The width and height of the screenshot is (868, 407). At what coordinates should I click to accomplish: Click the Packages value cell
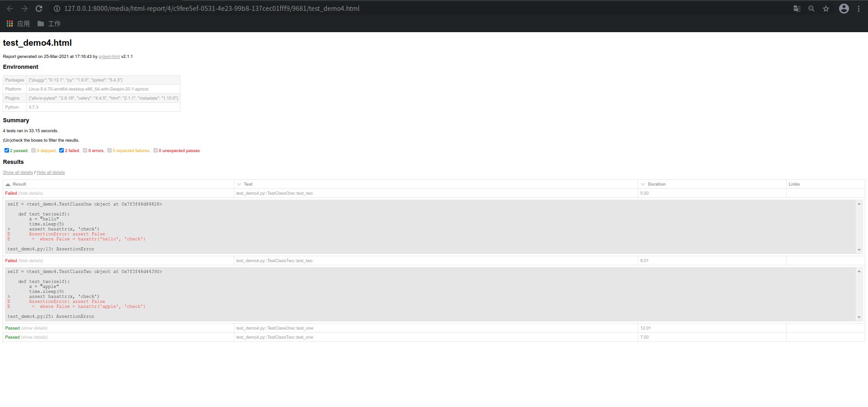coord(103,80)
